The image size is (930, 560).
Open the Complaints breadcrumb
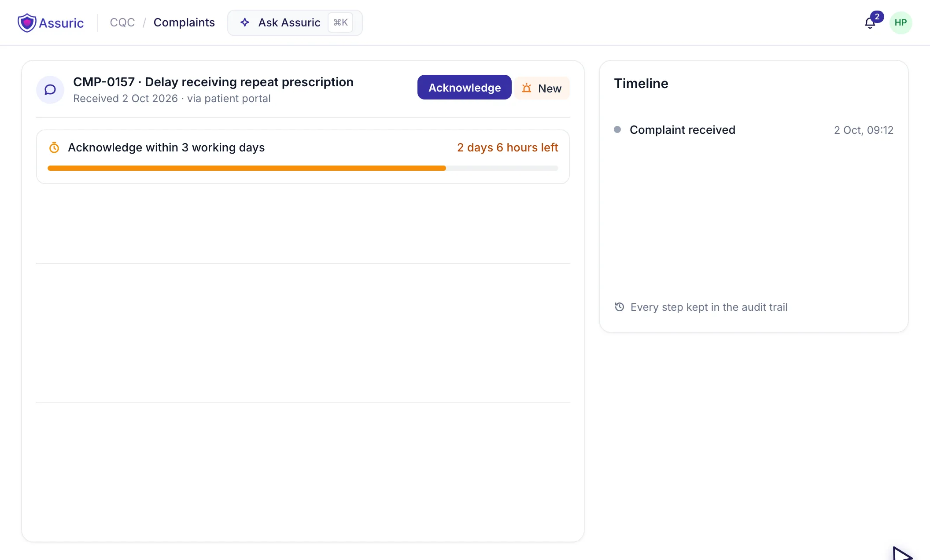(x=184, y=22)
